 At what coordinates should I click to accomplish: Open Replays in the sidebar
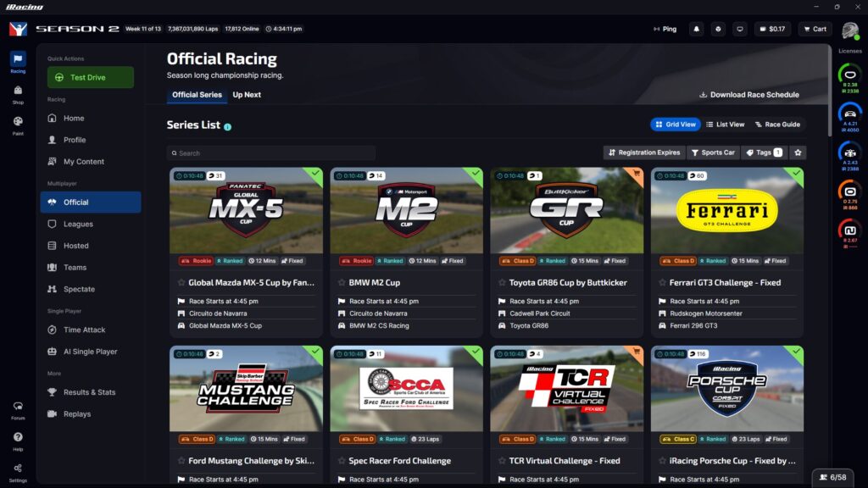90,413
